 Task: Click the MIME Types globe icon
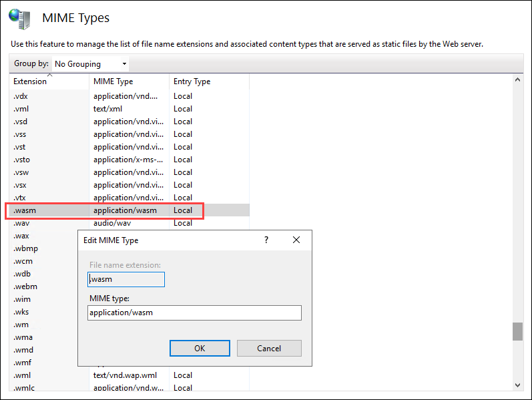point(20,18)
